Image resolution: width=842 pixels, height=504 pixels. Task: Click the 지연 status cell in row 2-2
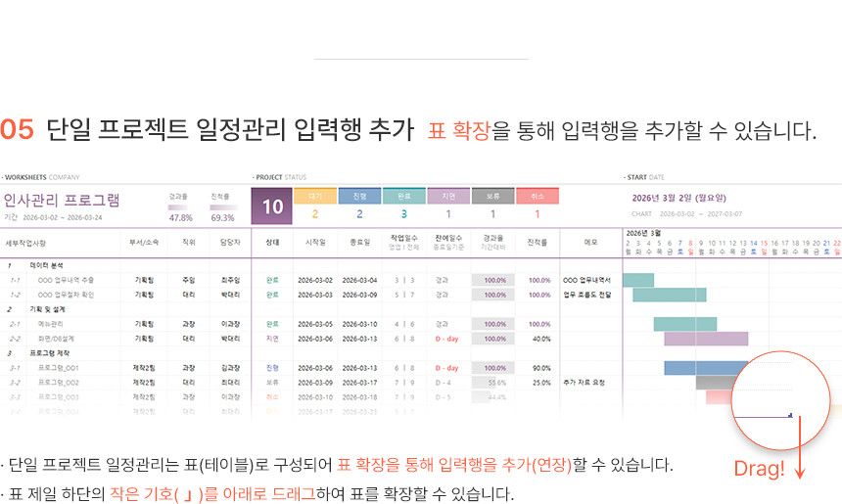[272, 339]
